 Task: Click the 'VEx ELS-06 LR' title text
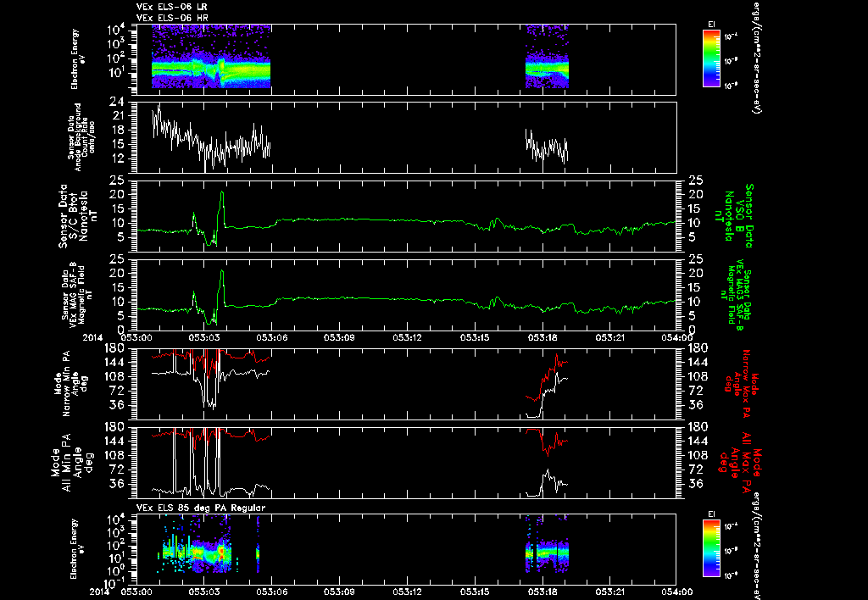click(171, 7)
